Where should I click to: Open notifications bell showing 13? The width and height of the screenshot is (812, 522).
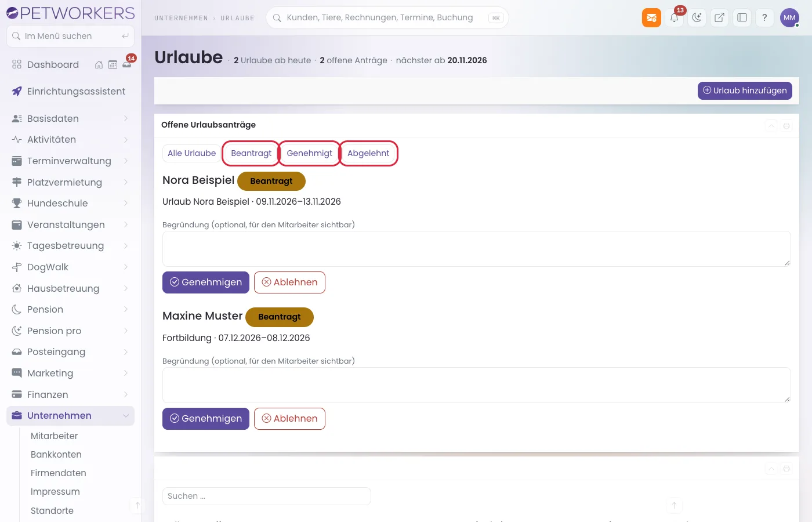674,17
